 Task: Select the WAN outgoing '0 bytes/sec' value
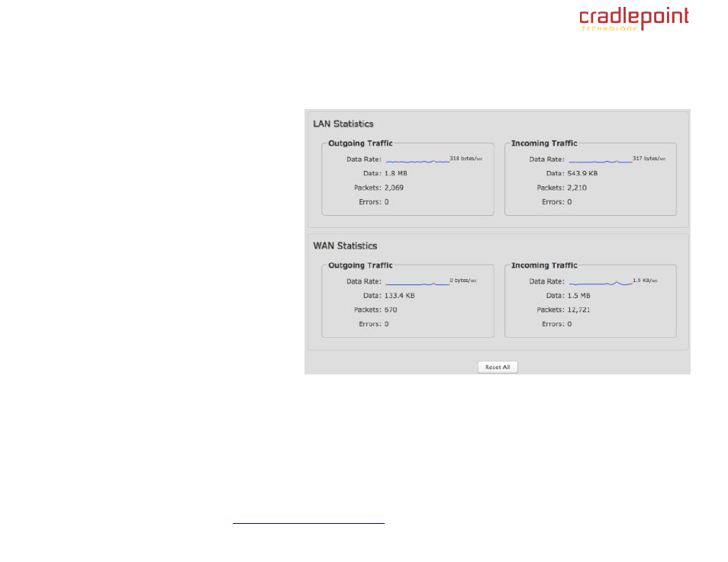pyautogui.click(x=463, y=281)
